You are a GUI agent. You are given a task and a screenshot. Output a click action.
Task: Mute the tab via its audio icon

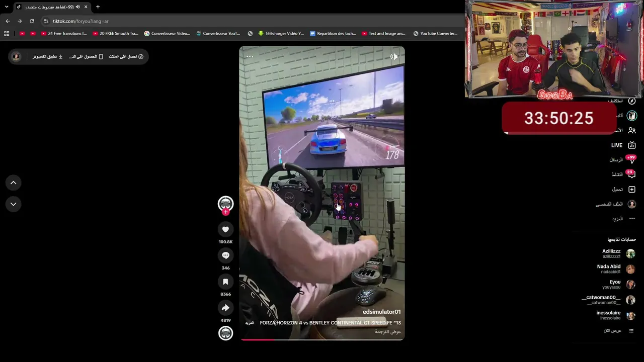(x=77, y=7)
